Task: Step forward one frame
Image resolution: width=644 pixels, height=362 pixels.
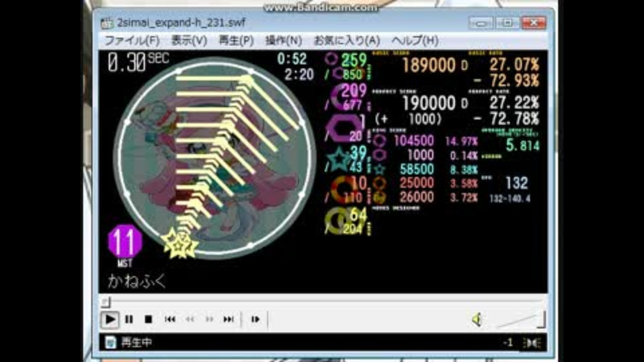Action: pos(255,319)
